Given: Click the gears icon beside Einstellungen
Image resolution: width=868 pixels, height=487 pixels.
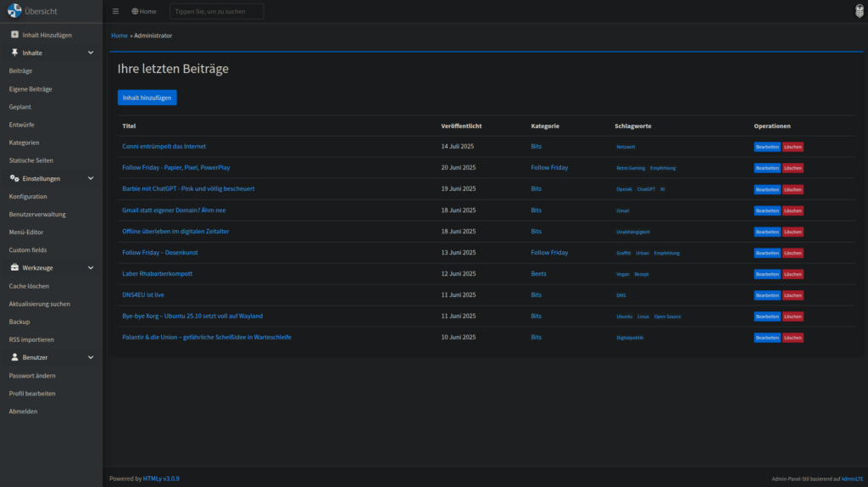Looking at the screenshot, I should [x=14, y=179].
